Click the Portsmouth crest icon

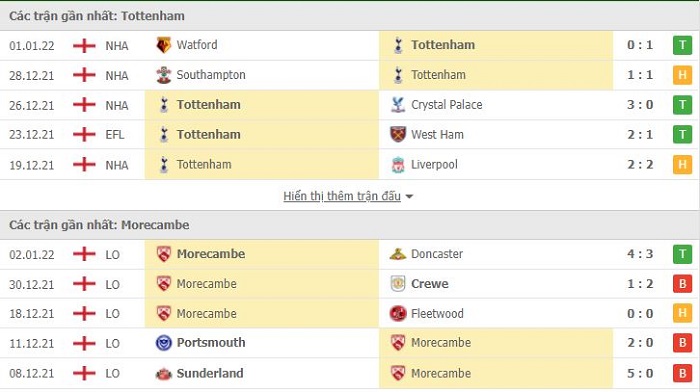click(163, 343)
